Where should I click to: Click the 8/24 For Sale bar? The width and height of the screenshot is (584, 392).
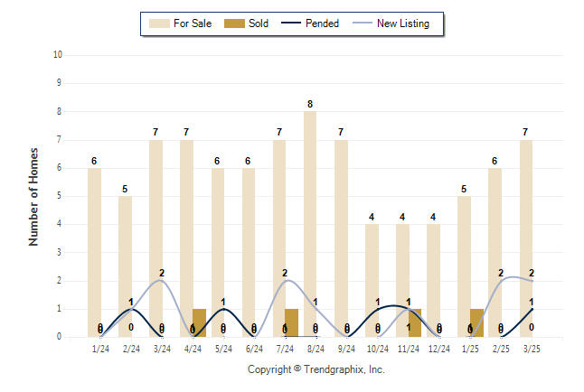[310, 224]
